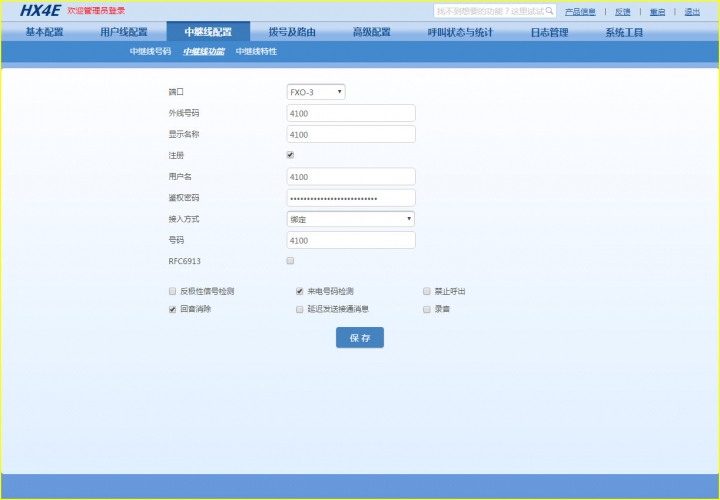The height and width of the screenshot is (500, 720).
Task: Enable 反极性信号检测 checkbox
Action: coord(172,291)
